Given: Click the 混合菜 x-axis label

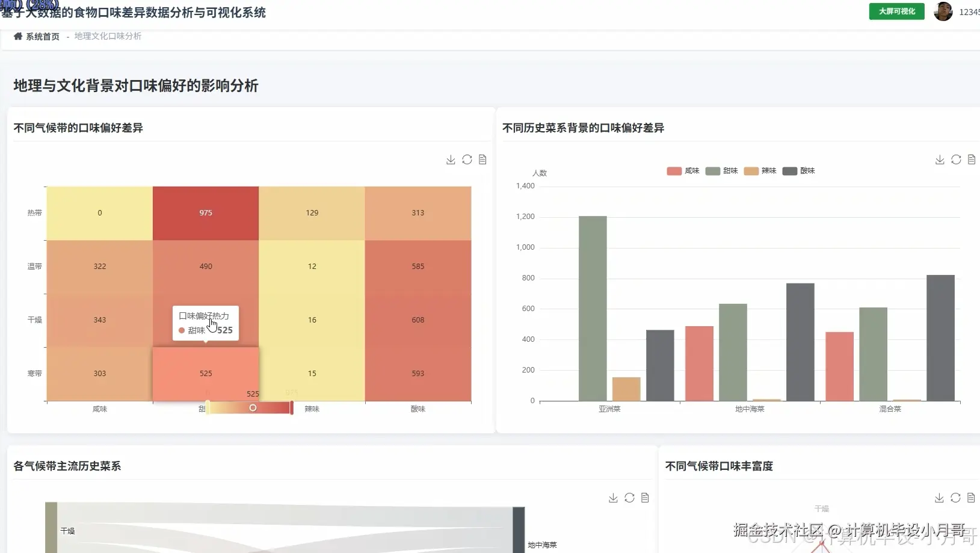Looking at the screenshot, I should (890, 409).
